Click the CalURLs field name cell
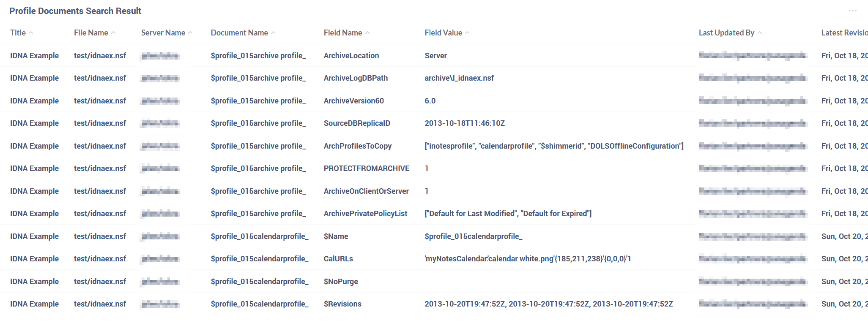The image size is (868, 323). (338, 259)
